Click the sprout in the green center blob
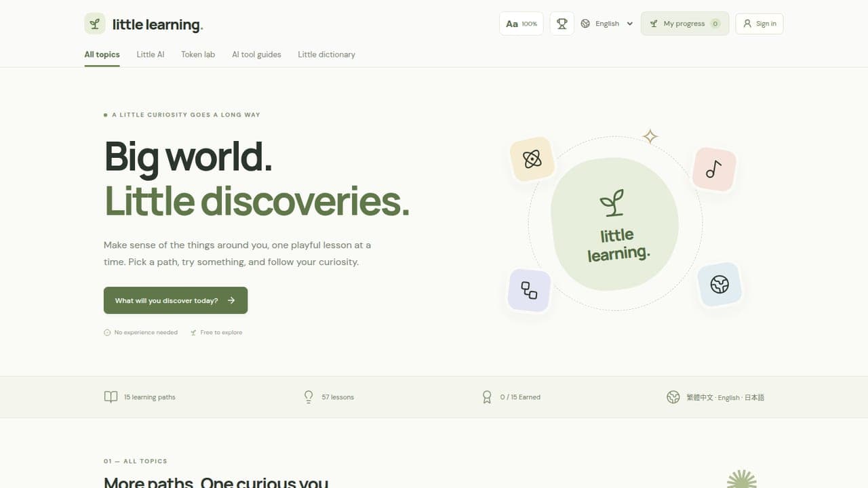Viewport: 868px width, 488px height. pyautogui.click(x=612, y=203)
